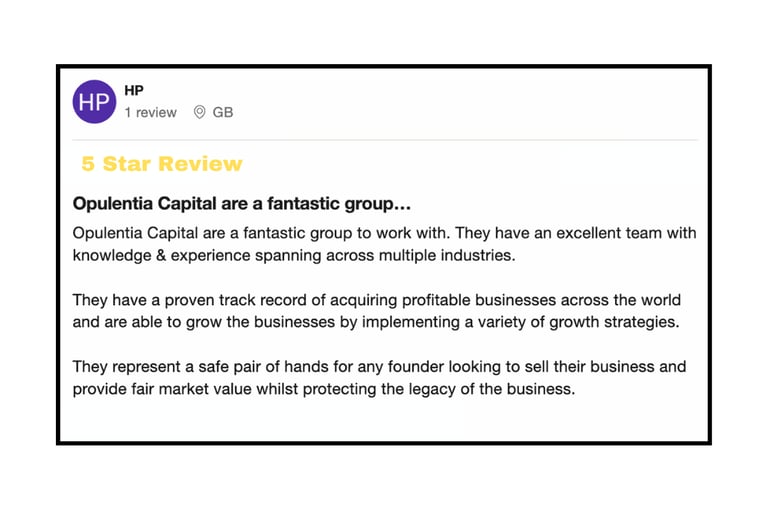Image resolution: width=768 pixels, height=512 pixels.
Task: Click the purple HP avatar circle
Action: point(95,102)
